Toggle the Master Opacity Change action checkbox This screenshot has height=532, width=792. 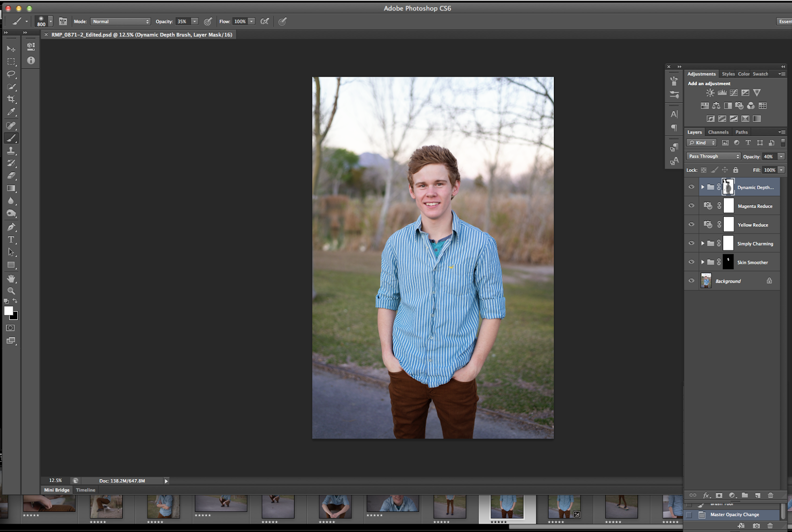(689, 515)
